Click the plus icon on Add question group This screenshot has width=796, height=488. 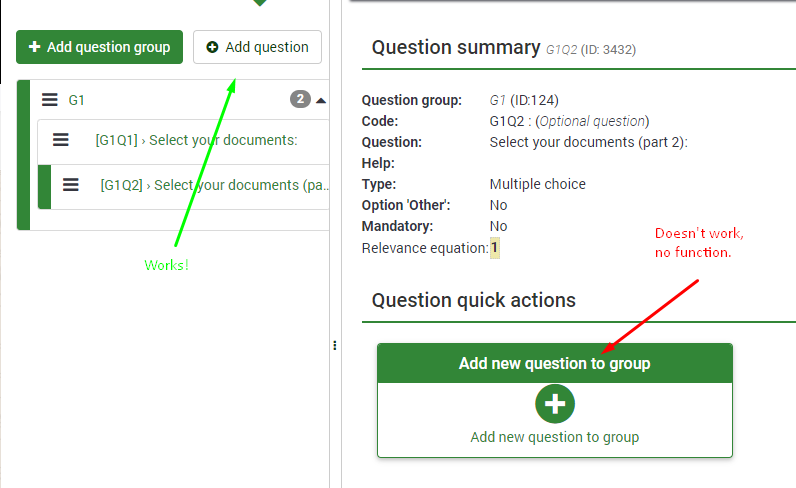[x=35, y=47]
